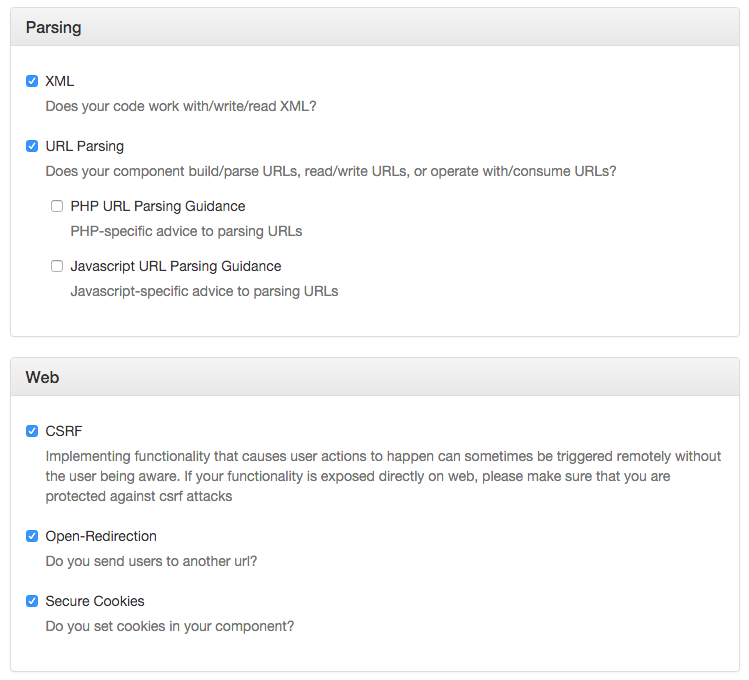
Task: Click the XML label text
Action: pos(60,81)
